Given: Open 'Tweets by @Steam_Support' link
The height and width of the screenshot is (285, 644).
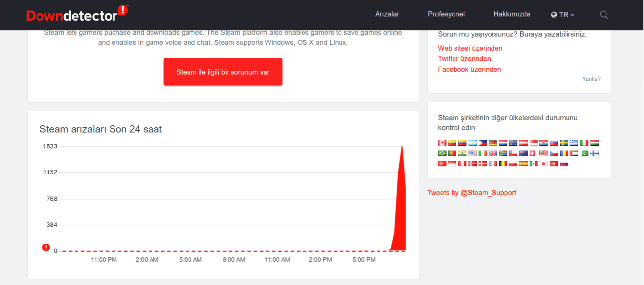Looking at the screenshot, I should click(472, 193).
